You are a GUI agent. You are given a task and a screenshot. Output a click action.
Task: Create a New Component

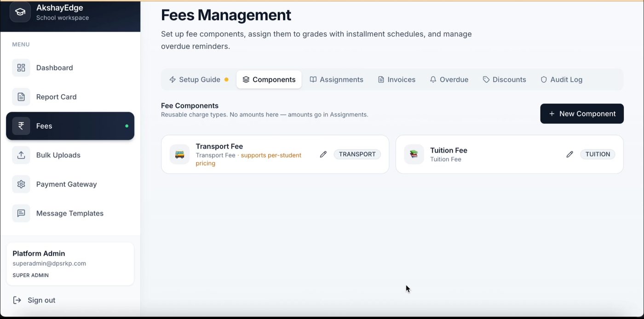(582, 114)
